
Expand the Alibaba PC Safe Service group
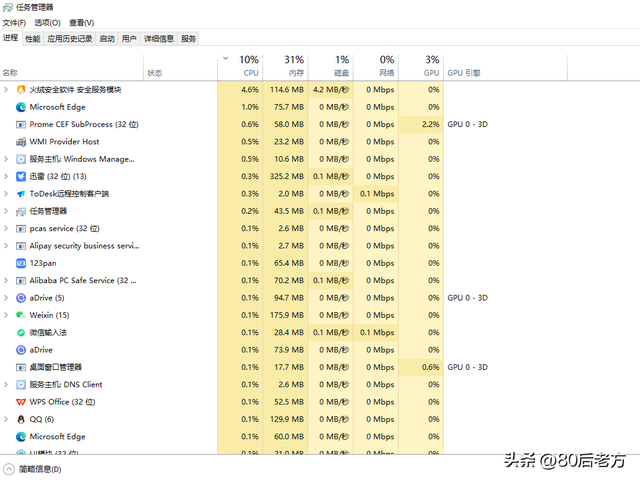coord(6,280)
